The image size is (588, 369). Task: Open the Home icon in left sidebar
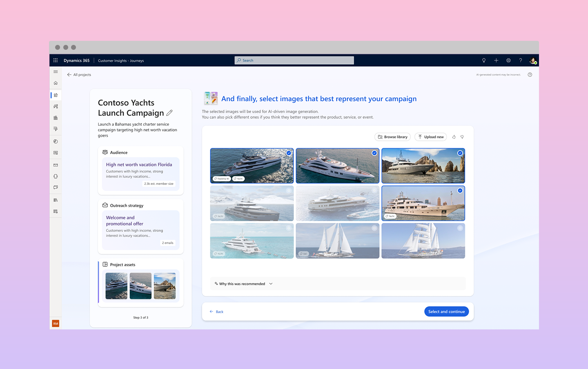point(56,83)
